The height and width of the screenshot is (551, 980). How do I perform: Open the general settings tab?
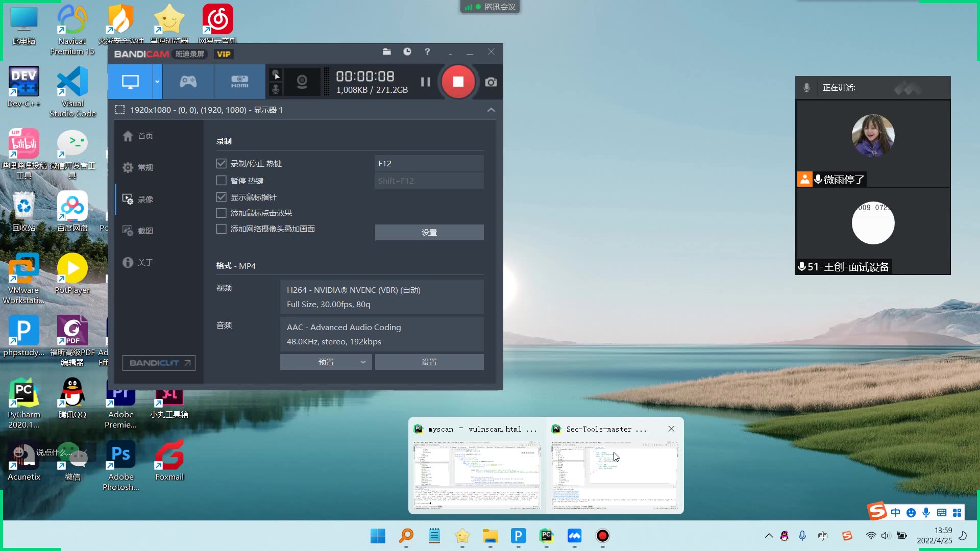coord(145,167)
